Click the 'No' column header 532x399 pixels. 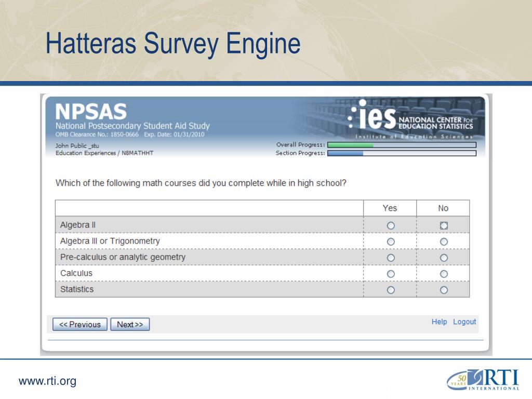(443, 208)
